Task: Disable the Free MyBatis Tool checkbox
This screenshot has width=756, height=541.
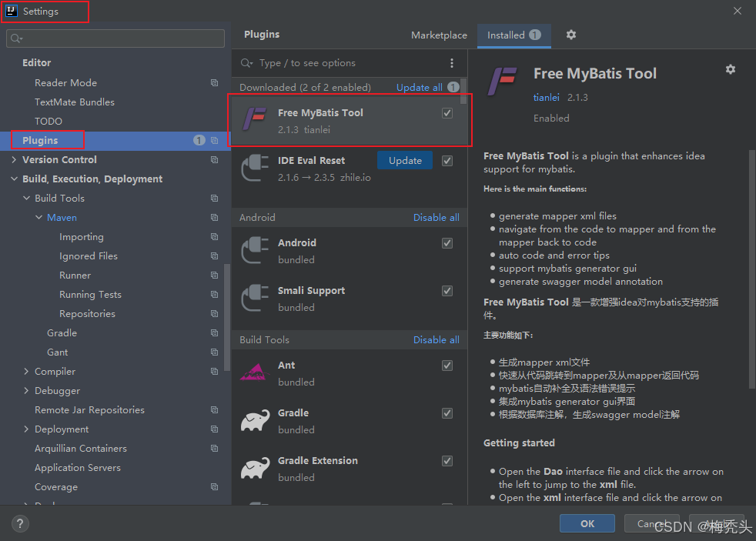Action: (447, 112)
